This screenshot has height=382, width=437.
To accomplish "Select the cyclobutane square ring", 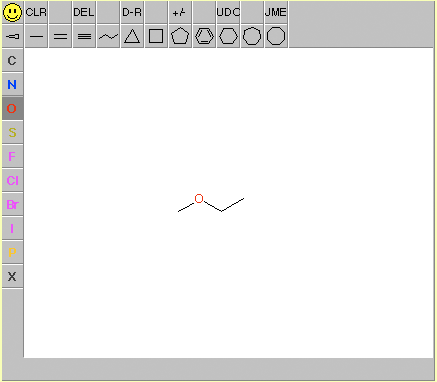I will [x=156, y=36].
